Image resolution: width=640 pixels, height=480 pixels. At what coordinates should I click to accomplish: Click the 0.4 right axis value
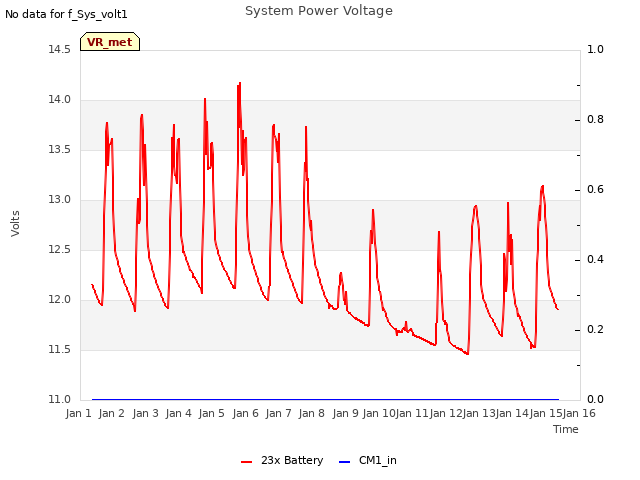click(596, 260)
